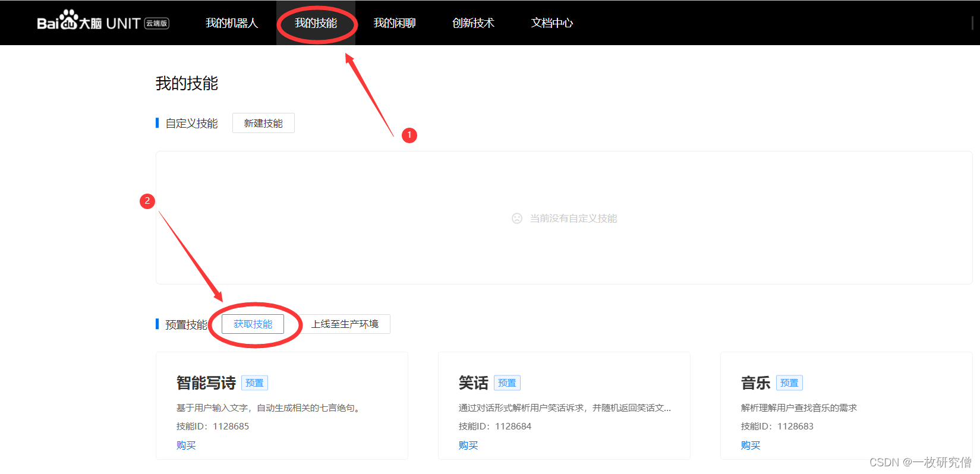Click 预置 tag beside 笑话
This screenshot has width=980, height=474.
coord(508,383)
